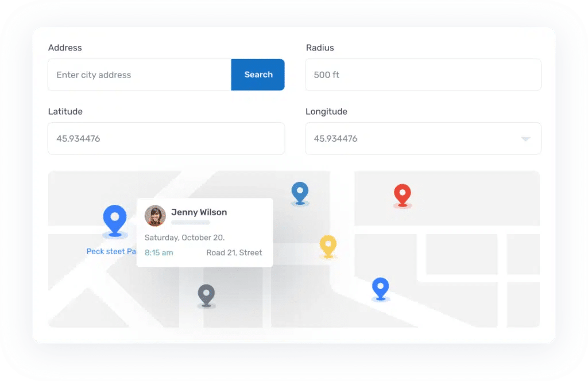Pick the gray map pin
Image resolution: width=588 pixels, height=381 pixels.
tap(206, 295)
